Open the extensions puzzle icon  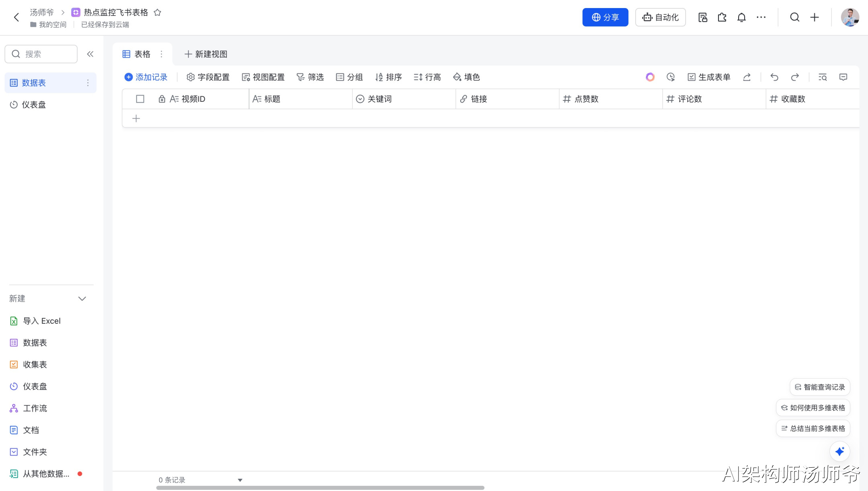tap(722, 17)
